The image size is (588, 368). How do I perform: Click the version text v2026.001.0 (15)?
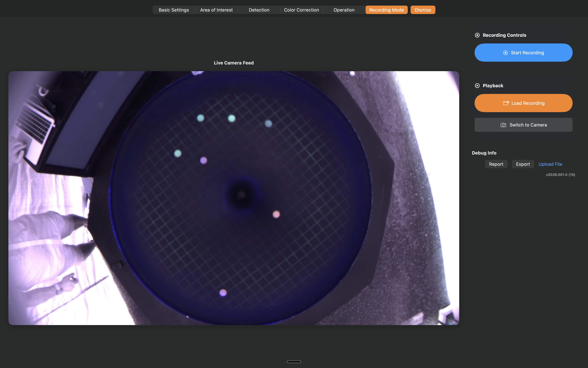(560, 175)
